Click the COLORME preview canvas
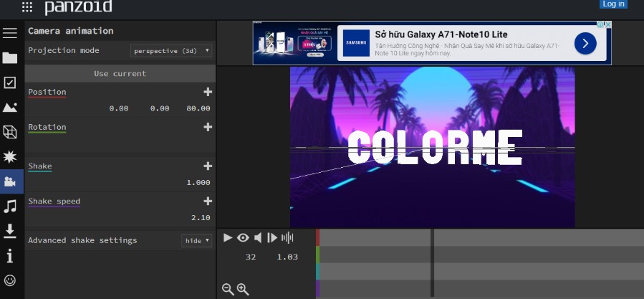Screen dimensions: 644x299 [433, 147]
